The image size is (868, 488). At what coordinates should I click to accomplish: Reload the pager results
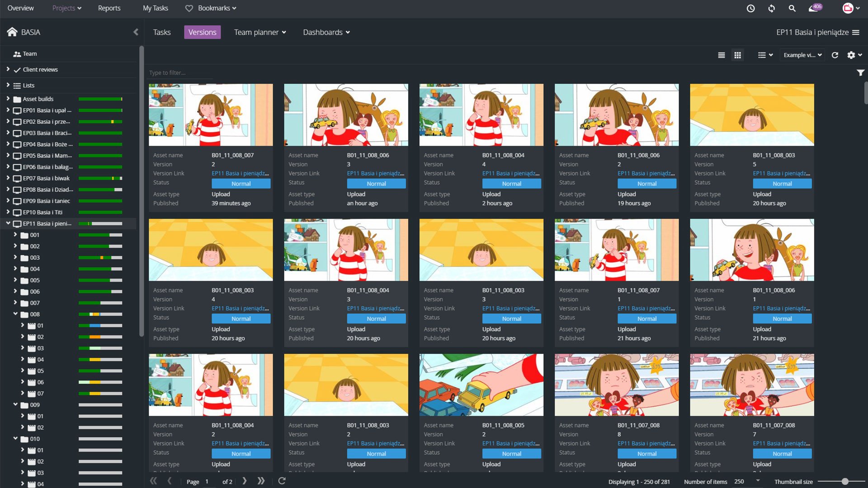(x=282, y=481)
